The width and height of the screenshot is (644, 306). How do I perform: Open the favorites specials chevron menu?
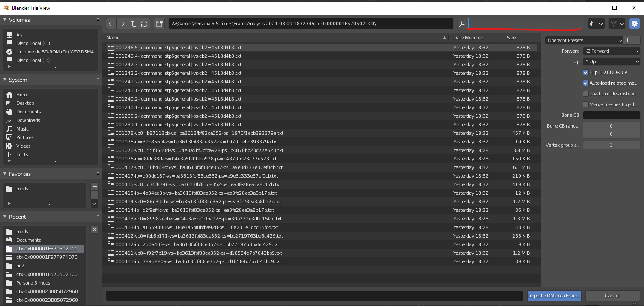tap(95, 204)
